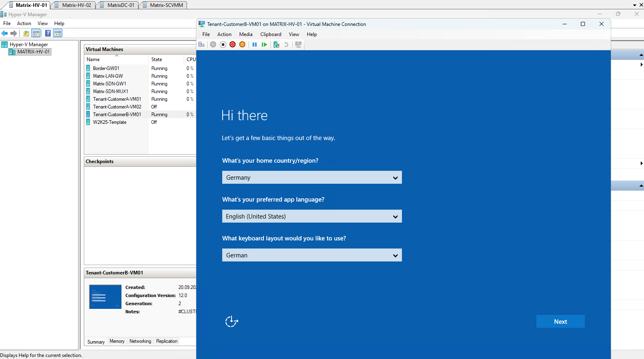The image size is (644, 359).
Task: Open the Networking tab in VM details
Action: coord(140,341)
